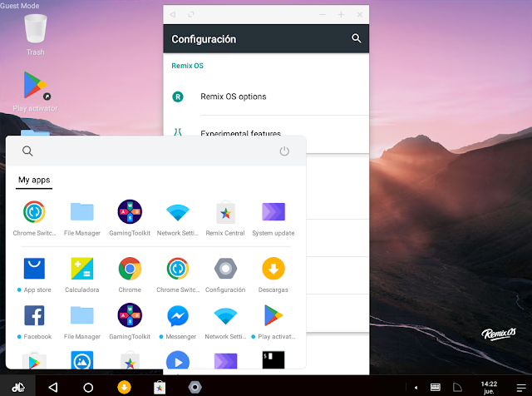Open Remix Central in My apps top row
This screenshot has width=532, height=396.
point(225,218)
